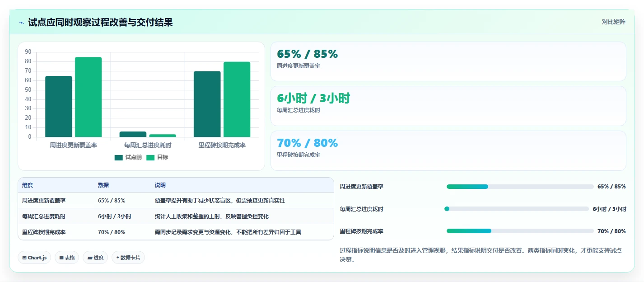The image size is (644, 282).
Task: Click the 试点前 bar for 周进度更新覆盖率
Action: pos(59,106)
